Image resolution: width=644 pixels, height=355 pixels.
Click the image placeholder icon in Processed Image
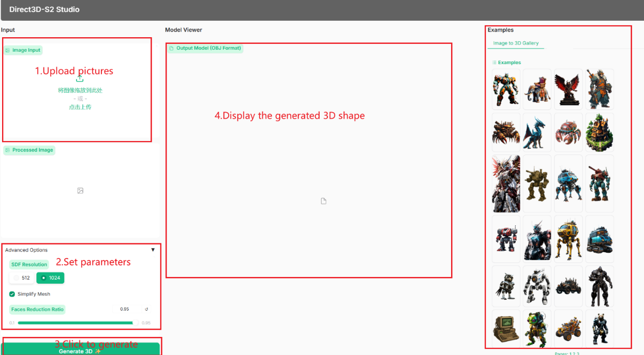(80, 191)
